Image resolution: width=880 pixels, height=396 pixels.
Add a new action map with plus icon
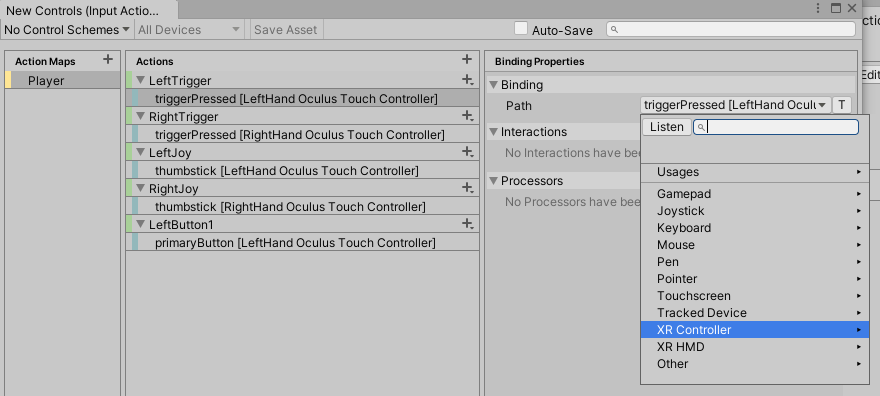coord(108,59)
